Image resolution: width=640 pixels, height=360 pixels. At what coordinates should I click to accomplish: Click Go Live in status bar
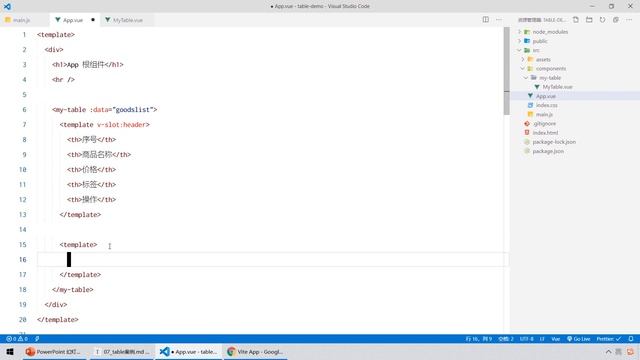[579, 339]
